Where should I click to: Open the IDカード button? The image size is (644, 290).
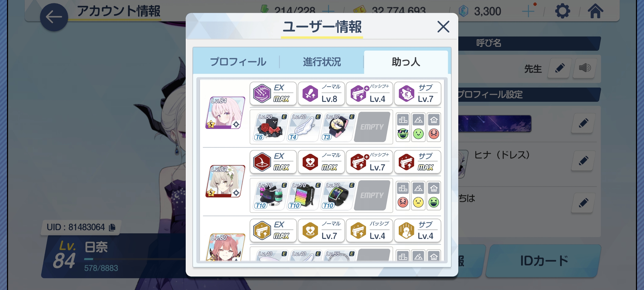(544, 261)
